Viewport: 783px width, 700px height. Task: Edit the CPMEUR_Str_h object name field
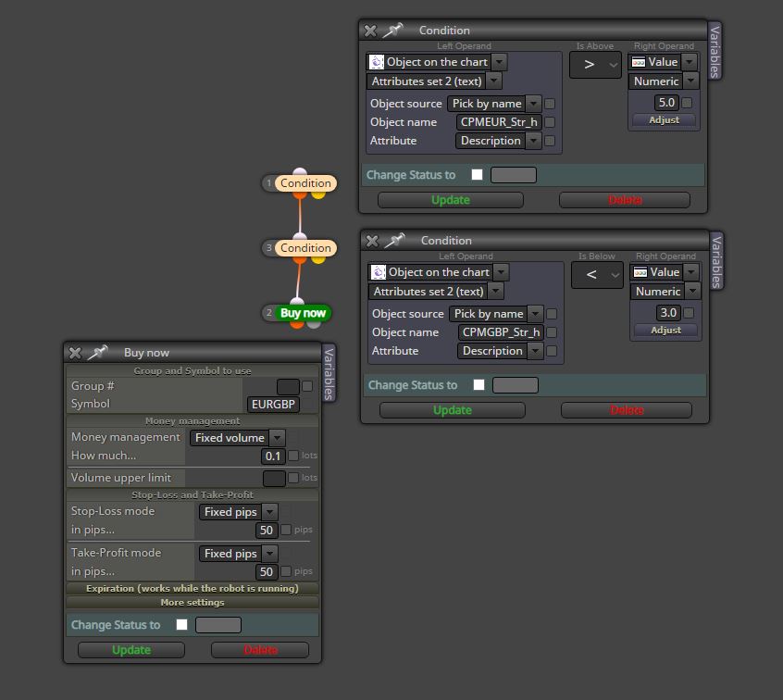499,122
